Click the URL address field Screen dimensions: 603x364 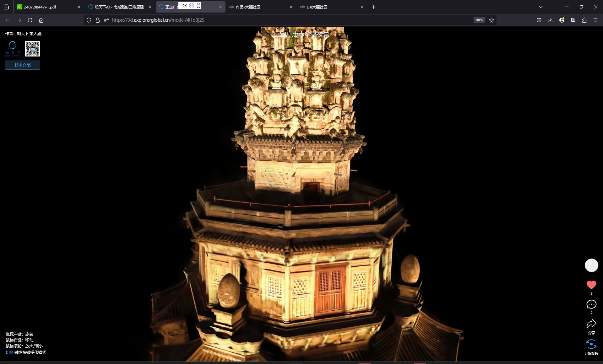click(x=291, y=20)
